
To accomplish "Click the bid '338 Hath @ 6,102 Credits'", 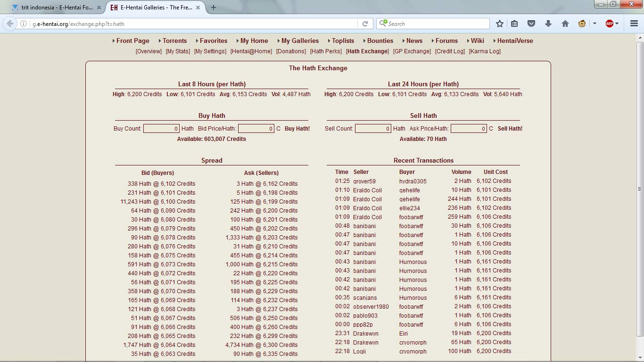I will tap(161, 184).
